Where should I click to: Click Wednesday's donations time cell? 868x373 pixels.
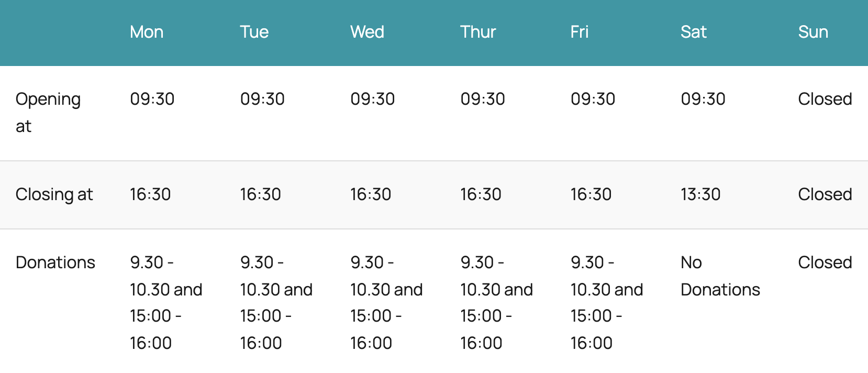click(x=386, y=303)
